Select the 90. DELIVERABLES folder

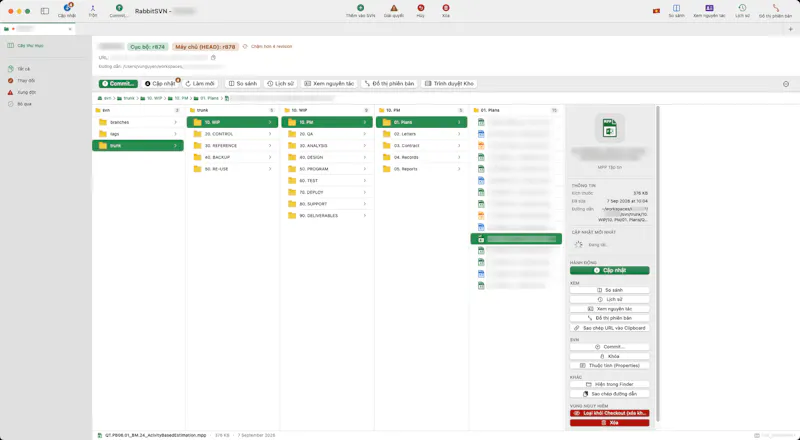pos(327,215)
